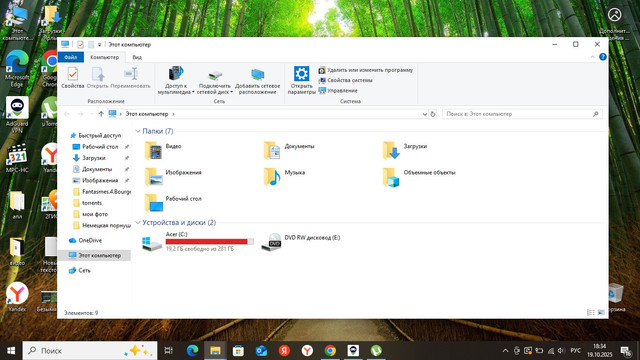Click AdGuard VPN desktop icon
The width and height of the screenshot is (640, 360).
(x=17, y=115)
